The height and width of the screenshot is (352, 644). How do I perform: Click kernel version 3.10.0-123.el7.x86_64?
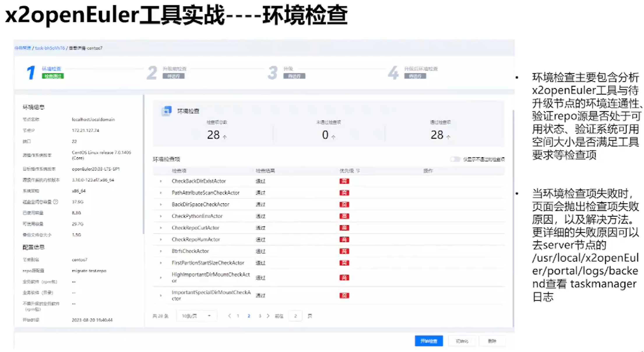pyautogui.click(x=93, y=180)
